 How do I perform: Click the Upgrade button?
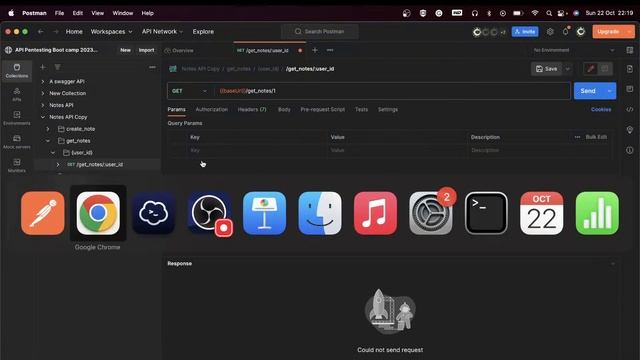tap(608, 31)
